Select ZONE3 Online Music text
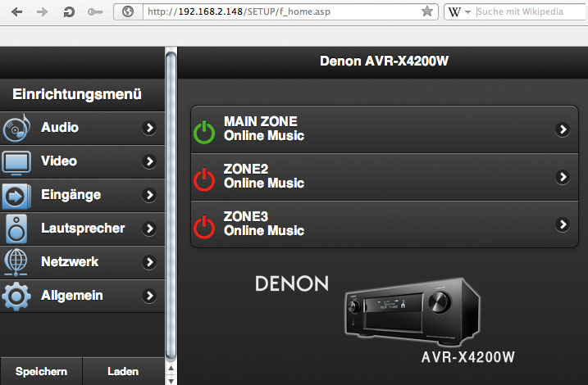Image resolution: width=588 pixels, height=385 pixels. (x=264, y=231)
